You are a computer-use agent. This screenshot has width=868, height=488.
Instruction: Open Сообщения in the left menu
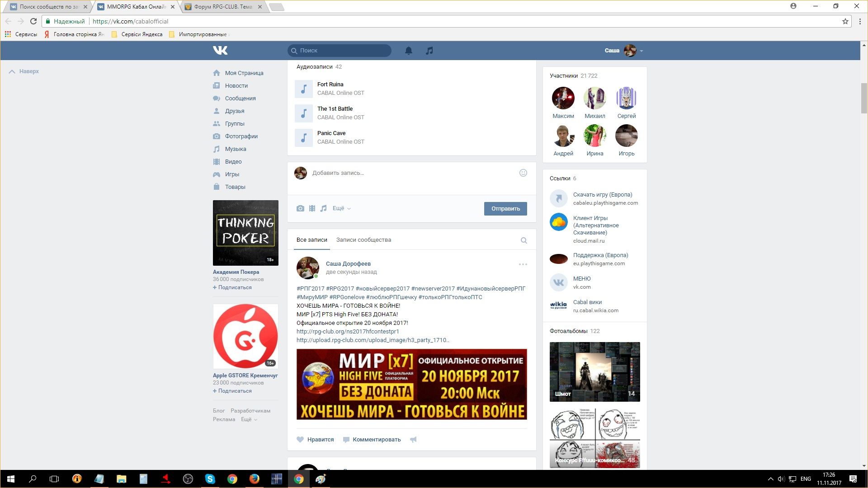pos(240,98)
